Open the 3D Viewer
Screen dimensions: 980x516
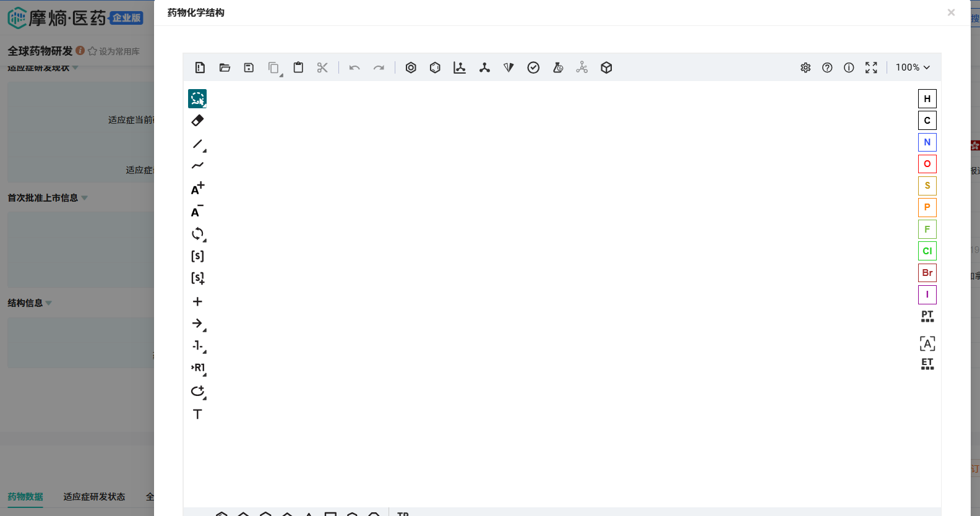pos(606,67)
